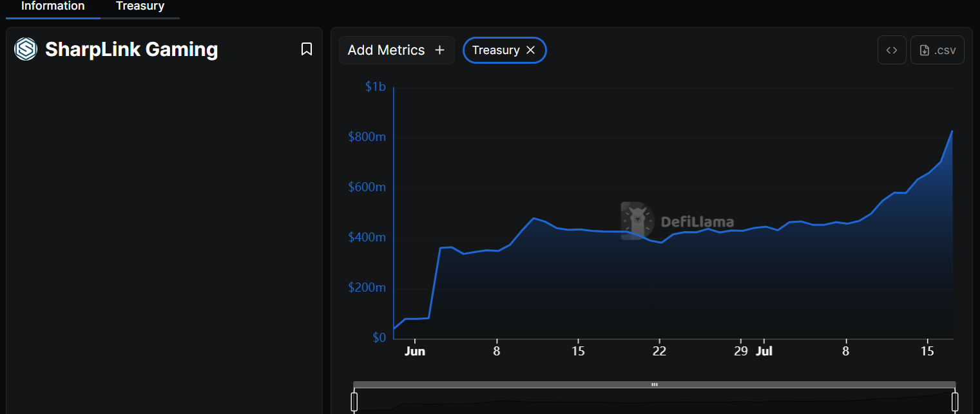Click the SharpLink Gaming title
The width and height of the screenshot is (980, 414).
(x=131, y=50)
